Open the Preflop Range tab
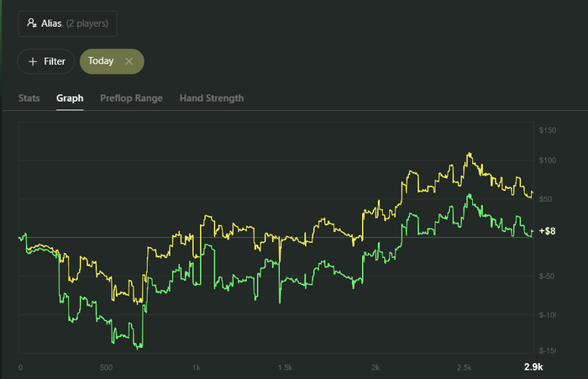 [131, 98]
